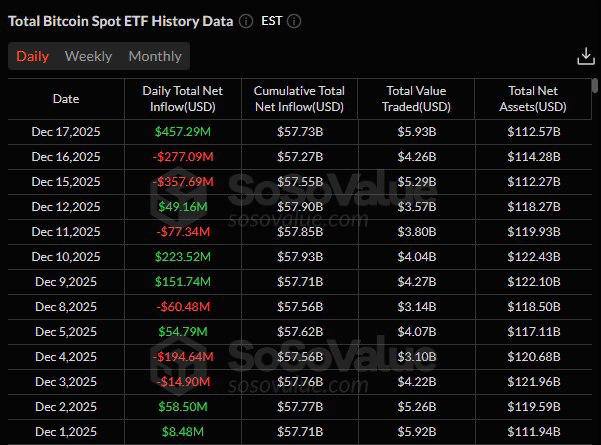Click the Date column header

click(66, 99)
